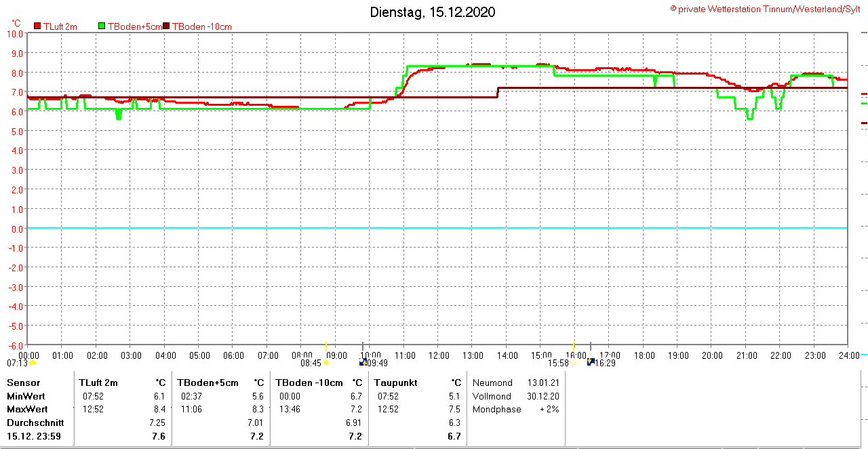Click the sun marker beside 15:58
Viewport: 868px width, 449px height.
(574, 362)
